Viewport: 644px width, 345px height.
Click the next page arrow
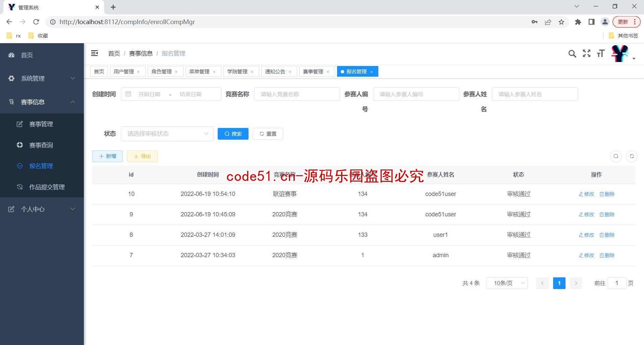pyautogui.click(x=576, y=283)
